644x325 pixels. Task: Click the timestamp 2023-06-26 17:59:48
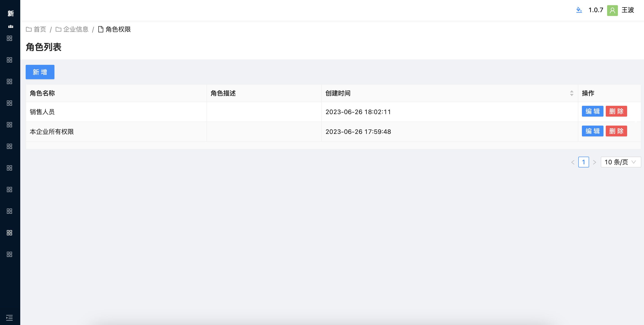tap(358, 132)
